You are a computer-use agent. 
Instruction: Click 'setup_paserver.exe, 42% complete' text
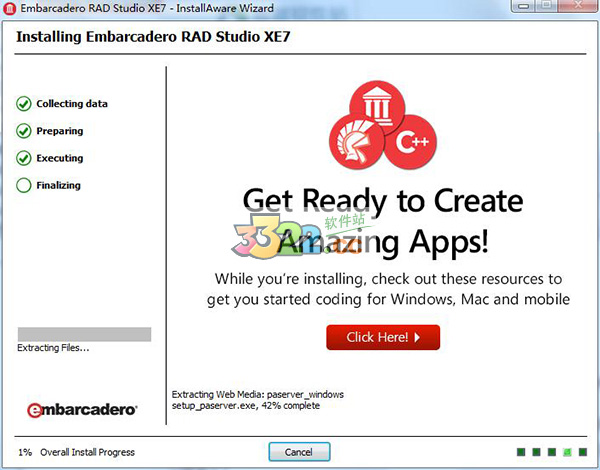246,406
